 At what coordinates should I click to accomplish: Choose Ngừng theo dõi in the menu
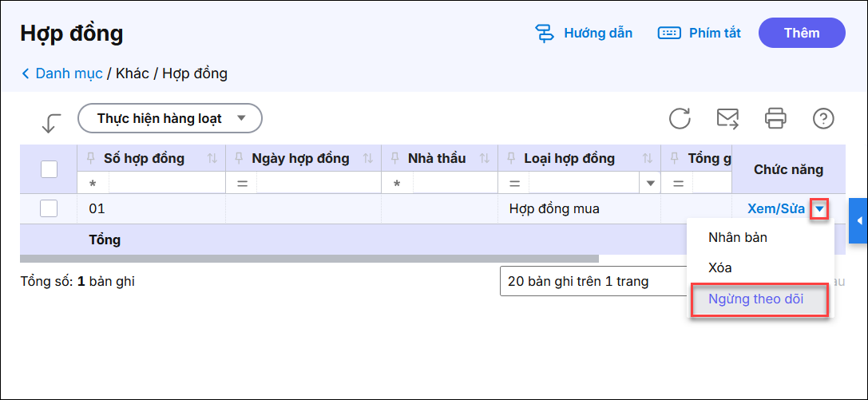pos(755,299)
